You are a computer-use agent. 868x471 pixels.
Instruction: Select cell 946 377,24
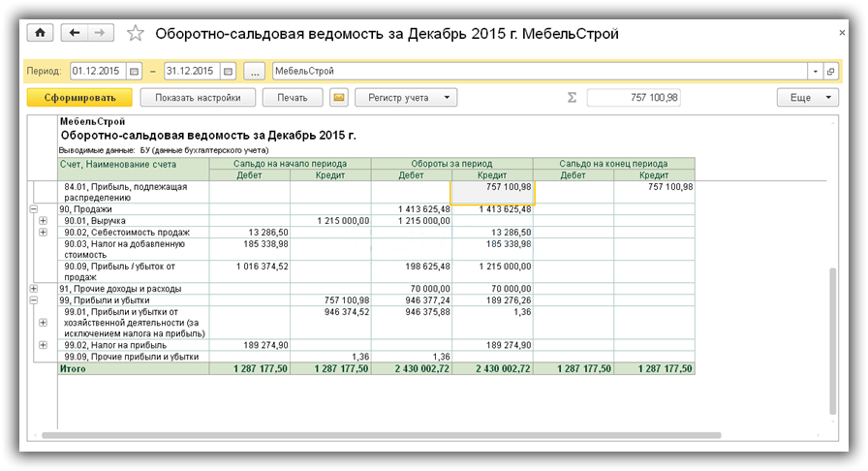point(412,300)
